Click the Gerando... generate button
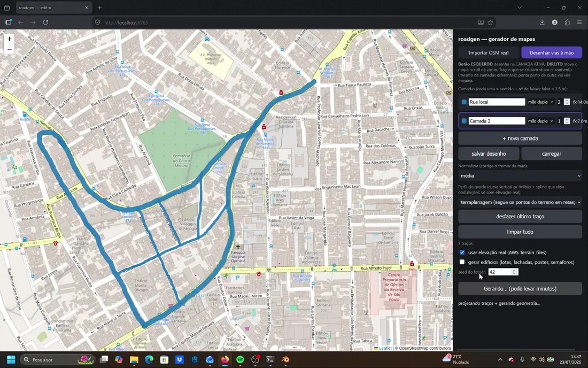Screen dimensions: 588x368 tap(520, 289)
